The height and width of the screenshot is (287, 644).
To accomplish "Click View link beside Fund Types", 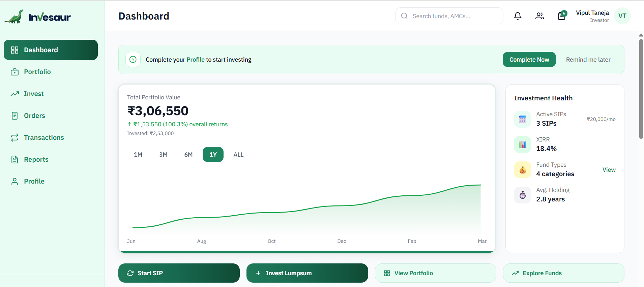I will tap(609, 170).
